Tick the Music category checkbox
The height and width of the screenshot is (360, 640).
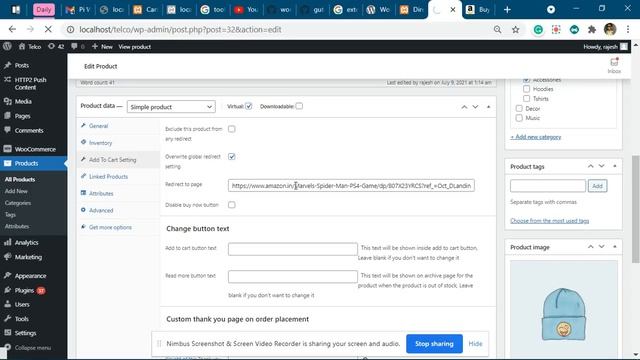519,118
